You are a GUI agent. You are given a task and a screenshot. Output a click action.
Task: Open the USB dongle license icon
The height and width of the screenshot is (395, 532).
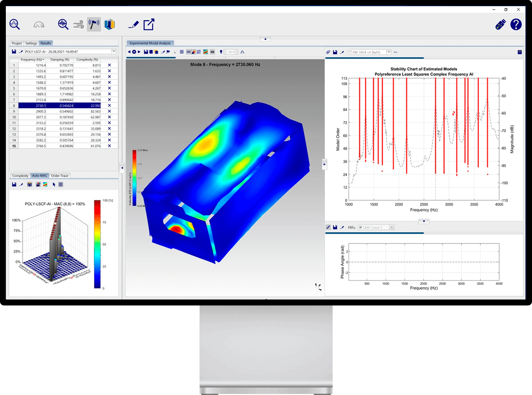click(501, 24)
